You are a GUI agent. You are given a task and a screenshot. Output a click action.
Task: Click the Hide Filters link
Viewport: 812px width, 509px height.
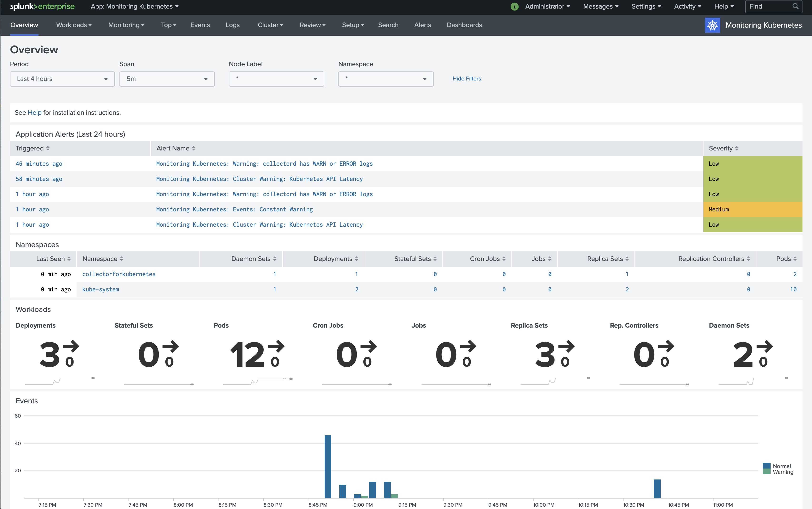click(467, 78)
